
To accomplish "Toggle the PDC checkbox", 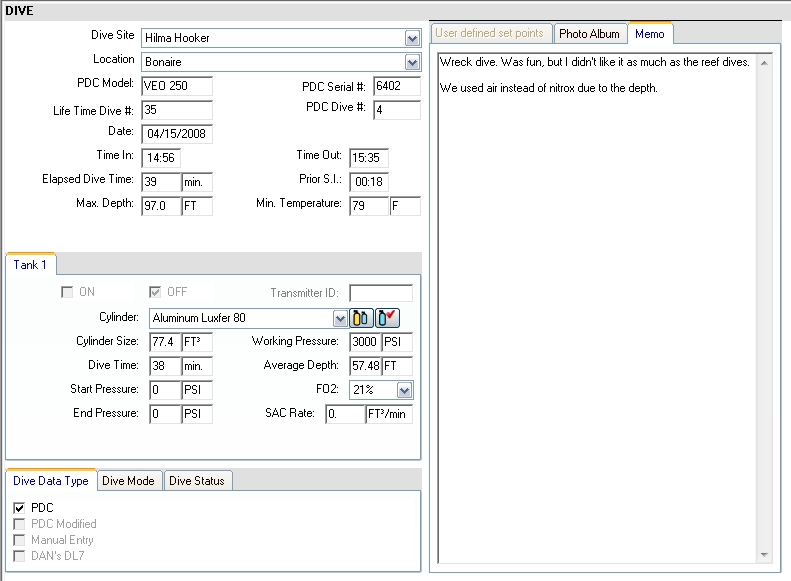I will point(21,508).
